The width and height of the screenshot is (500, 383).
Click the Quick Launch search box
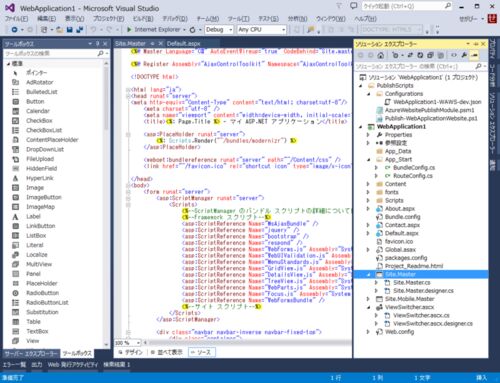click(x=407, y=6)
